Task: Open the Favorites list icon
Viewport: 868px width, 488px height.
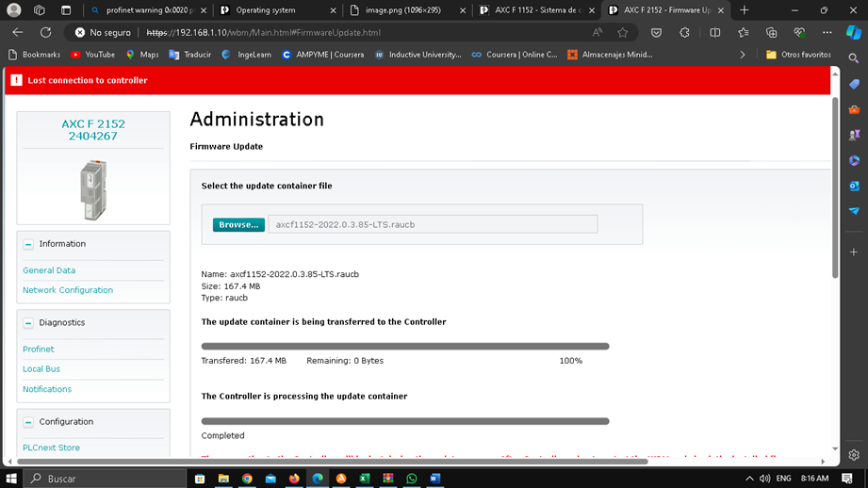Action: coord(743,33)
